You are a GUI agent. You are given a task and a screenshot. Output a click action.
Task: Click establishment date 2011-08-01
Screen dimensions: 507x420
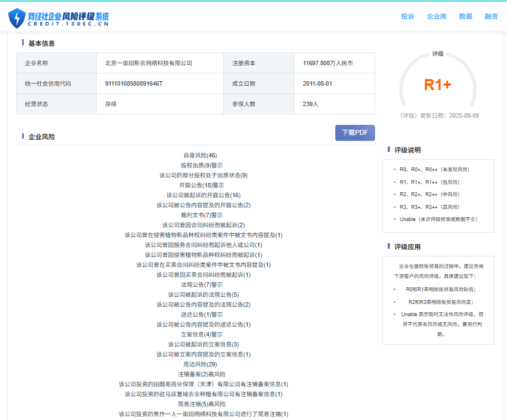317,83
